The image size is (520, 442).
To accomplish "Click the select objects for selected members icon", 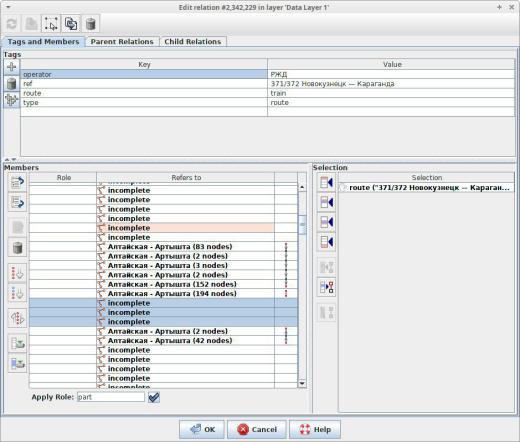I will [x=326, y=287].
